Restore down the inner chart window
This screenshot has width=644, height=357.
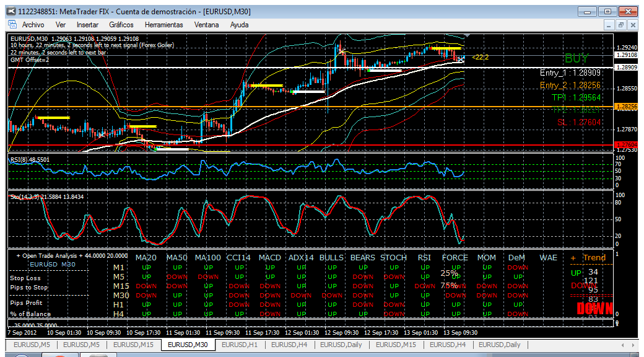click(x=621, y=25)
